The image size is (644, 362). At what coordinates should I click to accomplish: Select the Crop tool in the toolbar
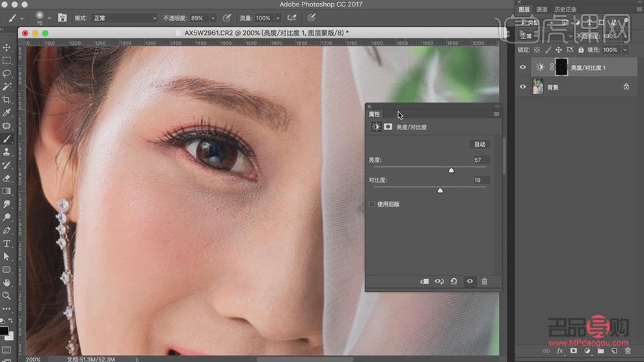(7, 99)
